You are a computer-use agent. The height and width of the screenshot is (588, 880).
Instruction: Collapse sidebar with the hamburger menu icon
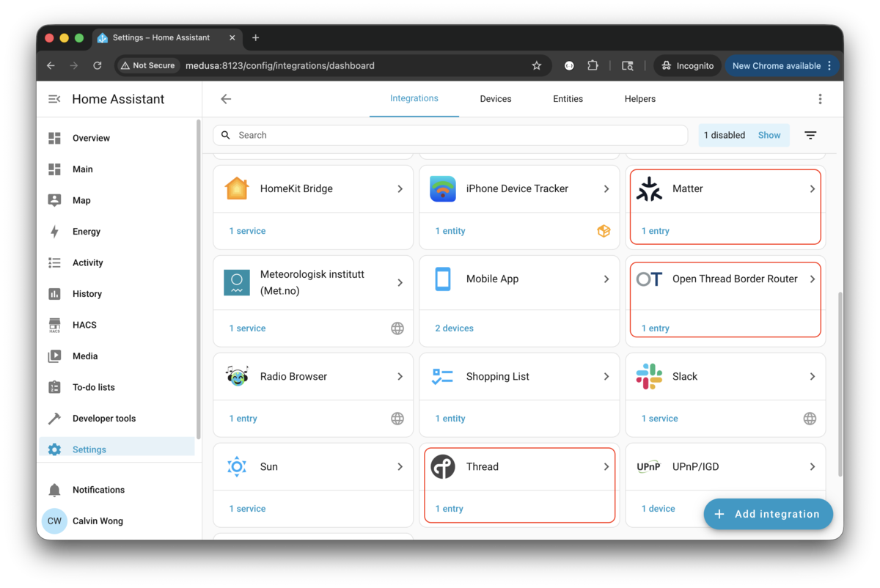54,99
